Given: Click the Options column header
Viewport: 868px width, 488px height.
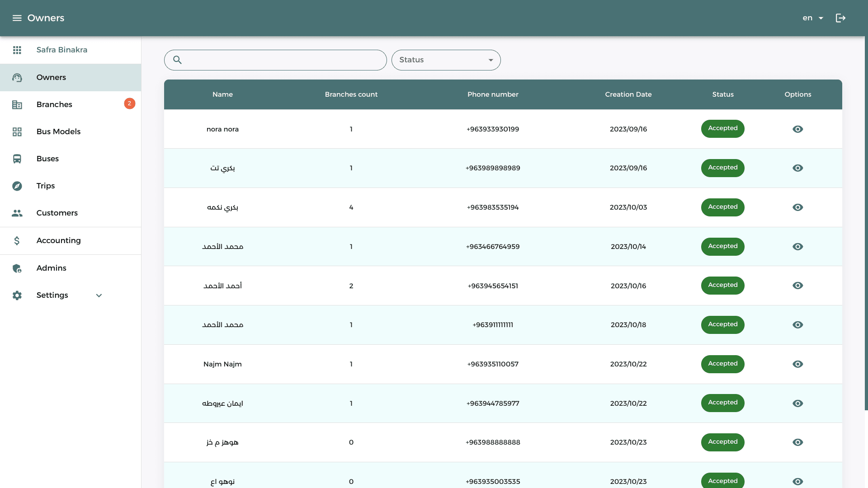Looking at the screenshot, I should pos(797,94).
